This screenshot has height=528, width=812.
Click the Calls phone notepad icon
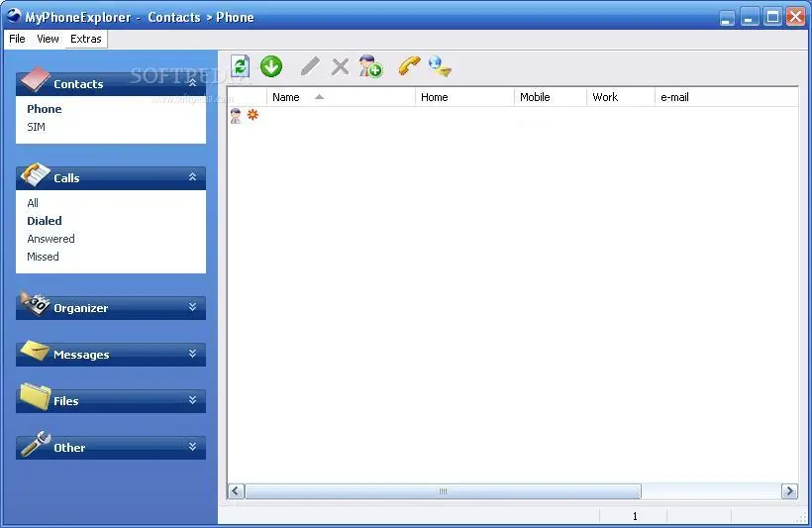pos(35,174)
